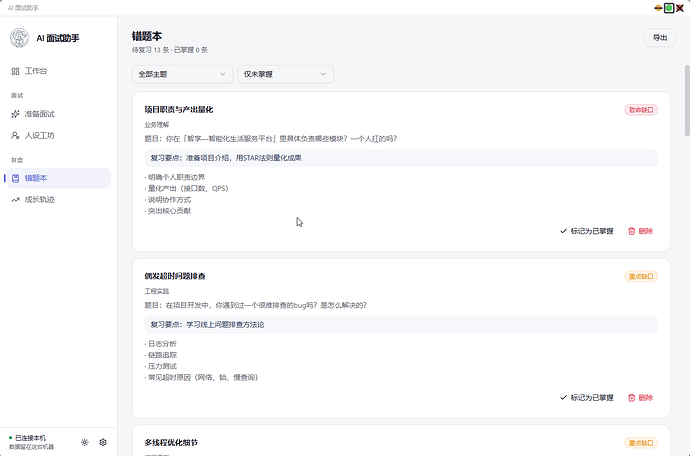Image resolution: width=690 pixels, height=456 pixels.
Task: Click the 致命缺口 severity tag
Action: (x=641, y=110)
